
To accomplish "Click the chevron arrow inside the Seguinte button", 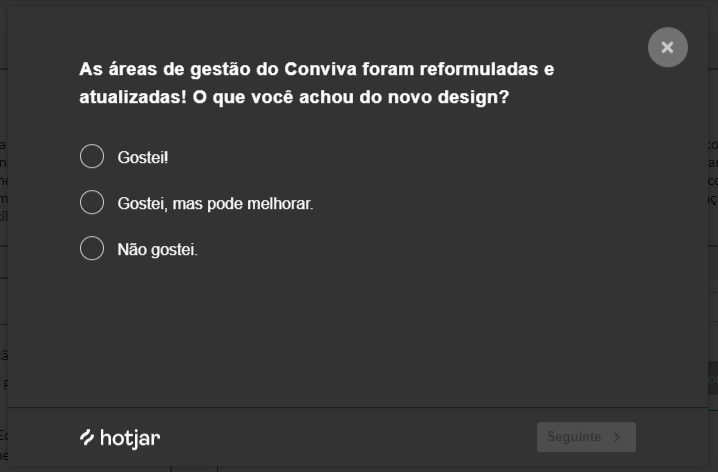I will [x=617, y=437].
